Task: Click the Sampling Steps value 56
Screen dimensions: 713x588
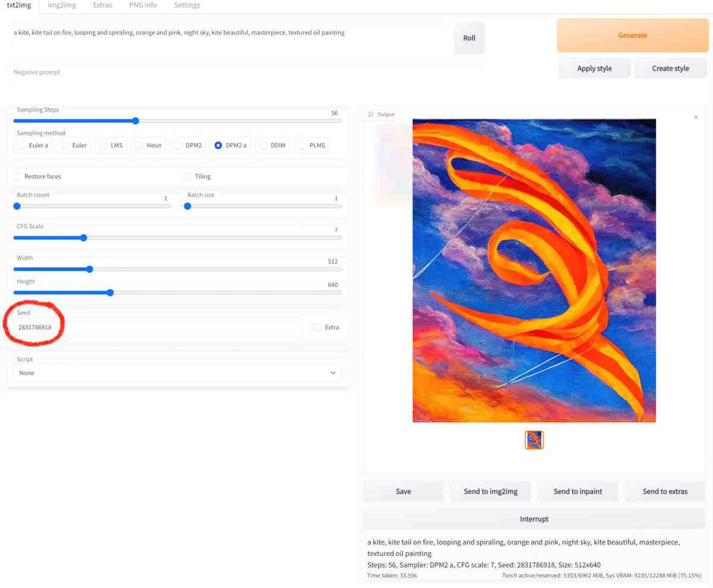Action: click(x=335, y=113)
